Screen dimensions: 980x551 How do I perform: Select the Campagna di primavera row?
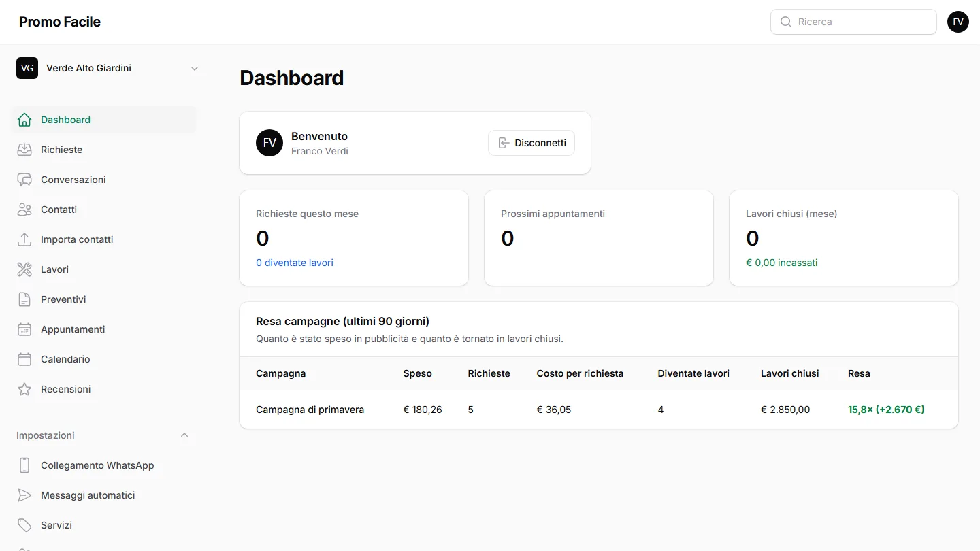click(599, 410)
